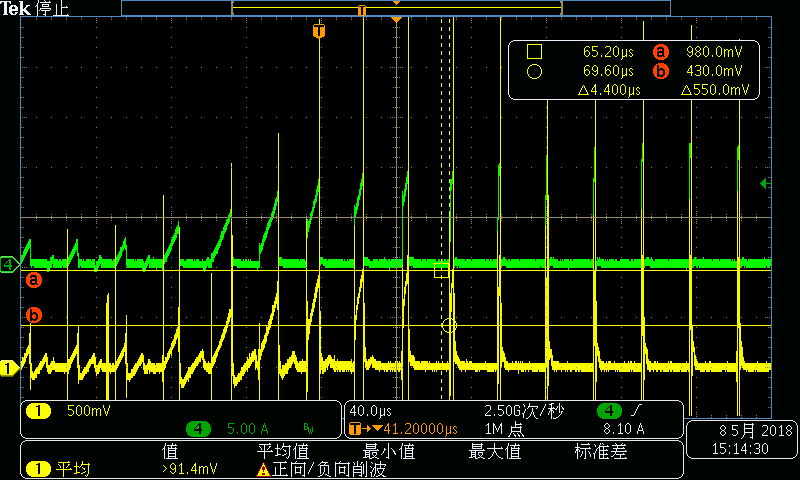Click the 平均 measurement label
Screen dimensions: 800x480
tap(73, 469)
